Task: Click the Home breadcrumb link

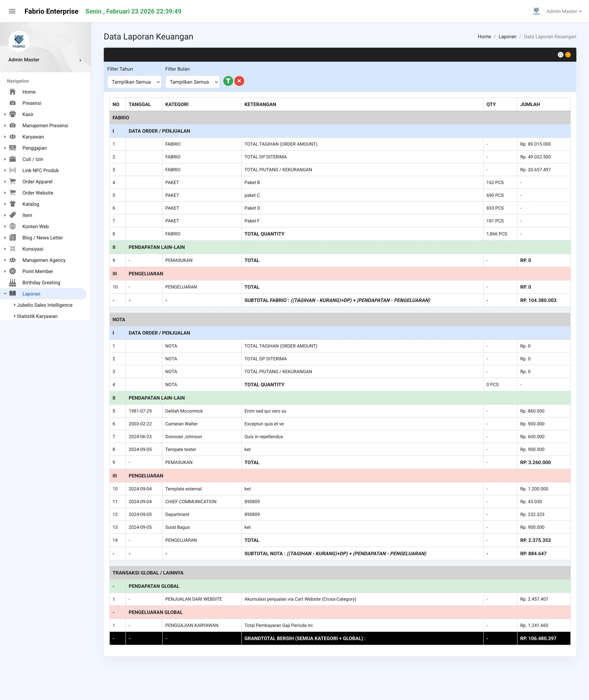Action: pos(484,37)
